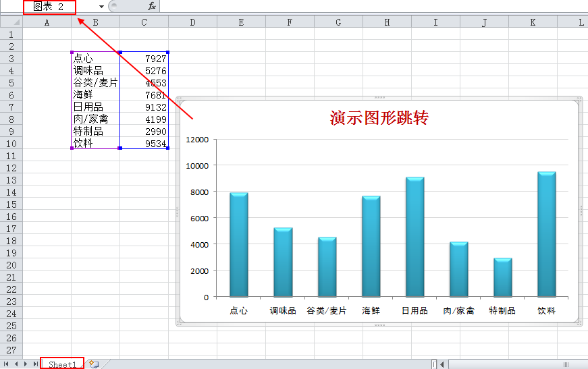588x369 pixels.
Task: Click cell containing 调味品
Action: 96,70
